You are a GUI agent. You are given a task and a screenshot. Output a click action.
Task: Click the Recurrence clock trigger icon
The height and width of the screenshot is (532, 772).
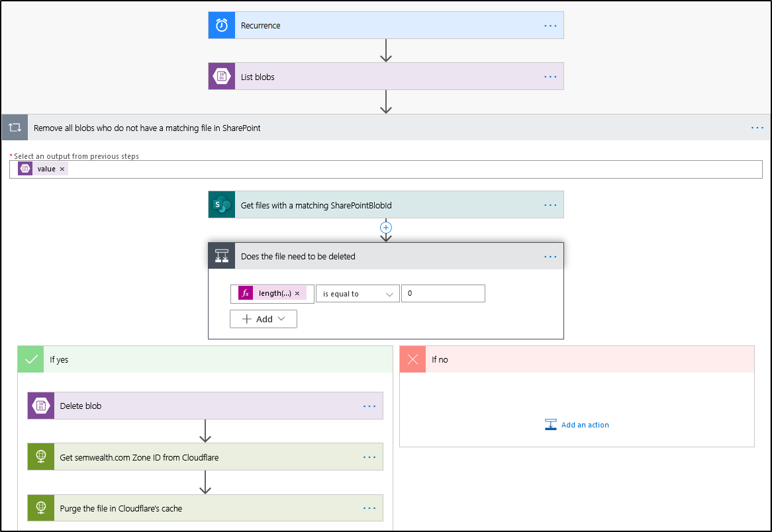coord(222,25)
